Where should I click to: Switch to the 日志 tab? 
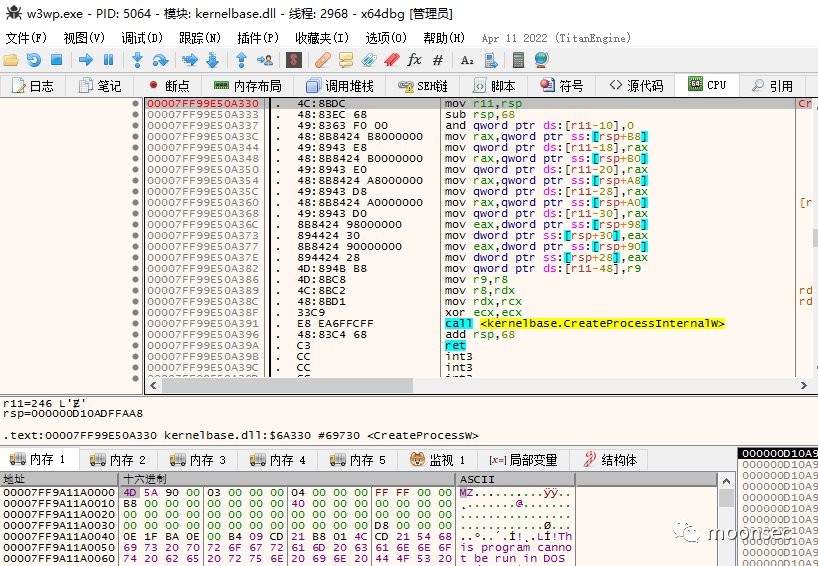click(32, 86)
